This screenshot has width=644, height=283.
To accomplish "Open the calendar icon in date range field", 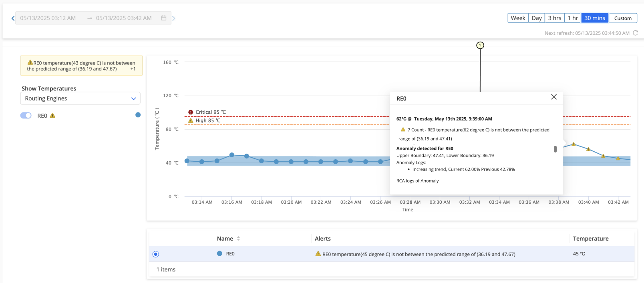I will [x=163, y=18].
